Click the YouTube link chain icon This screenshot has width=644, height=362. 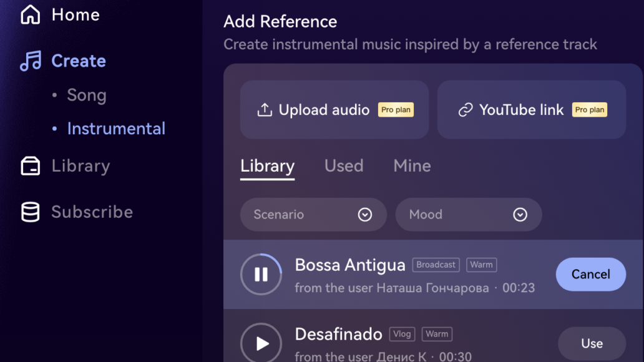click(466, 110)
